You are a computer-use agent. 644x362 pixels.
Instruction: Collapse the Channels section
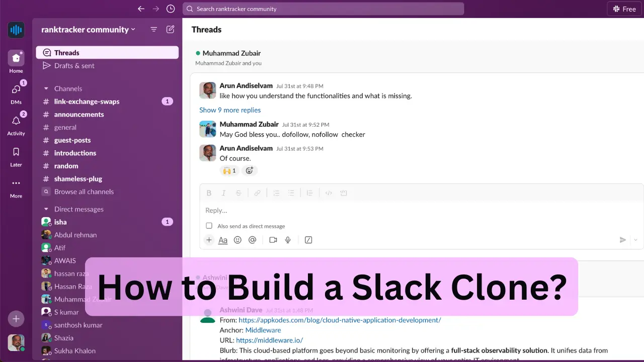click(x=46, y=88)
